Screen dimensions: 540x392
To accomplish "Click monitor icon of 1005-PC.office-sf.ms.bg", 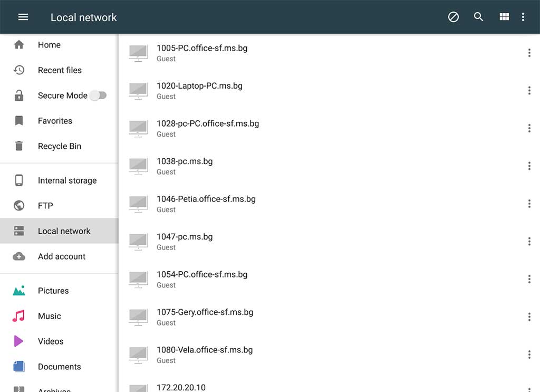I will point(138,53).
